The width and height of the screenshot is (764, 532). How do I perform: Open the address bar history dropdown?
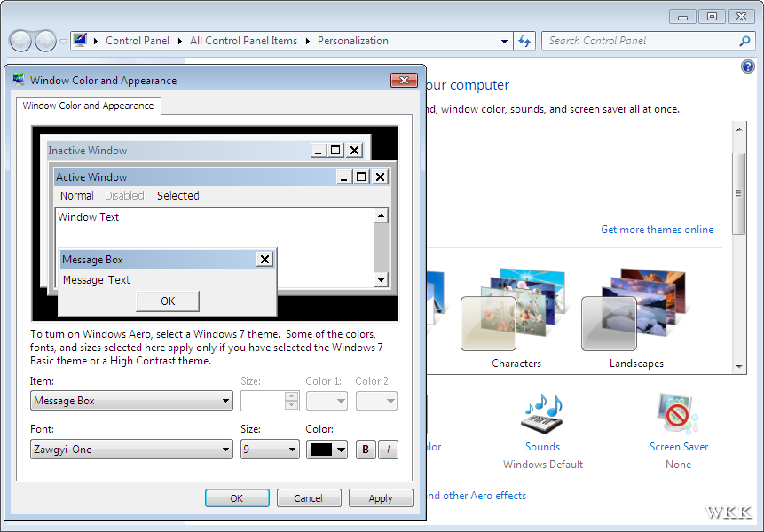pos(504,42)
